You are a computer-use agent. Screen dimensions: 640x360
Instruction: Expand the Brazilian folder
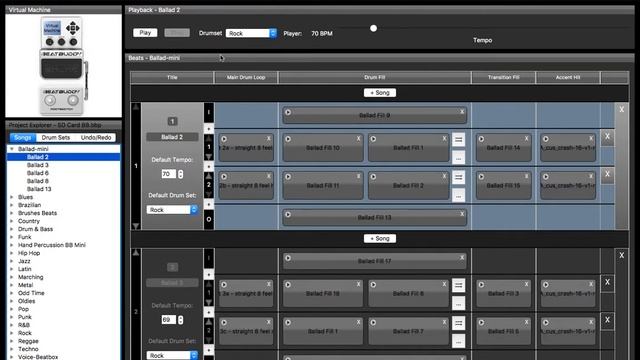tap(12, 205)
